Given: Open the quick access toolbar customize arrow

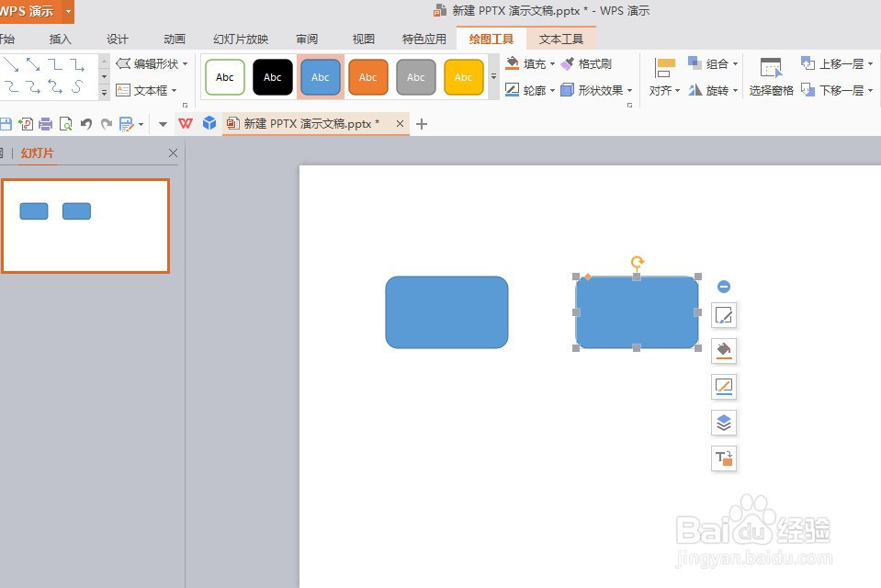Looking at the screenshot, I should 163,124.
